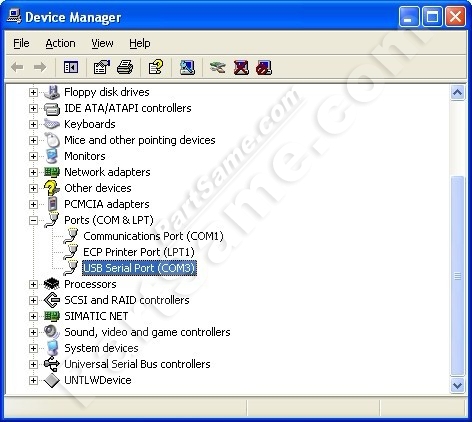The image size is (472, 422).
Task: Click the Back arrow toolbar icon
Action: [17, 67]
